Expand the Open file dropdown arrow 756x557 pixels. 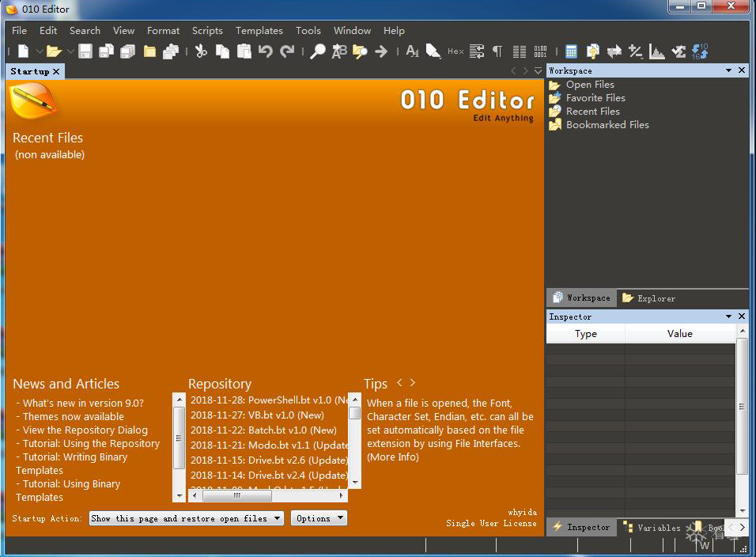point(70,51)
